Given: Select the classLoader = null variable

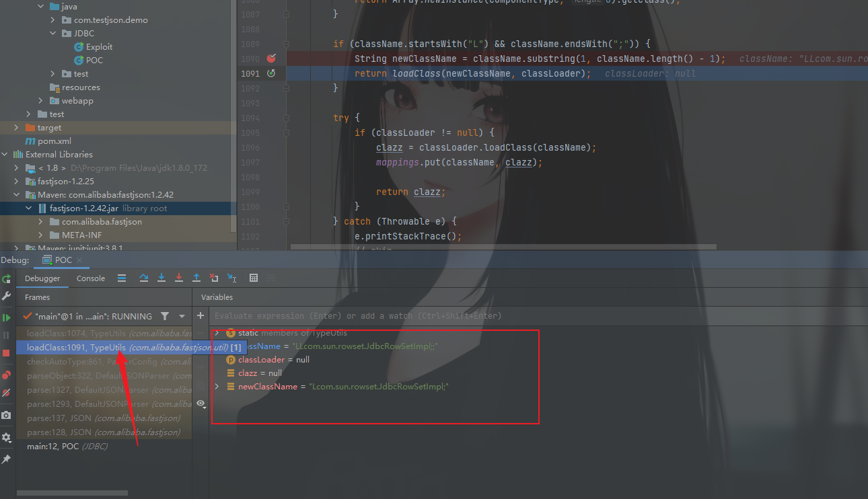Looking at the screenshot, I should click(273, 360).
